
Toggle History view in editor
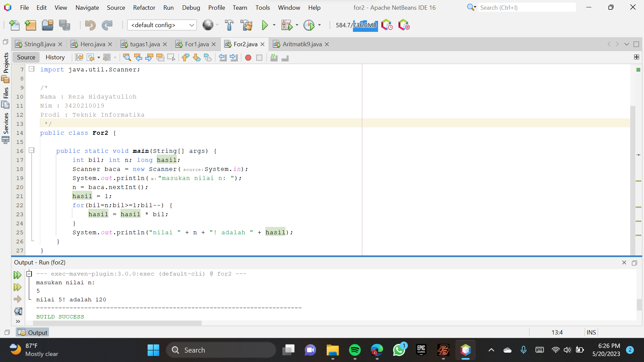pos(55,57)
